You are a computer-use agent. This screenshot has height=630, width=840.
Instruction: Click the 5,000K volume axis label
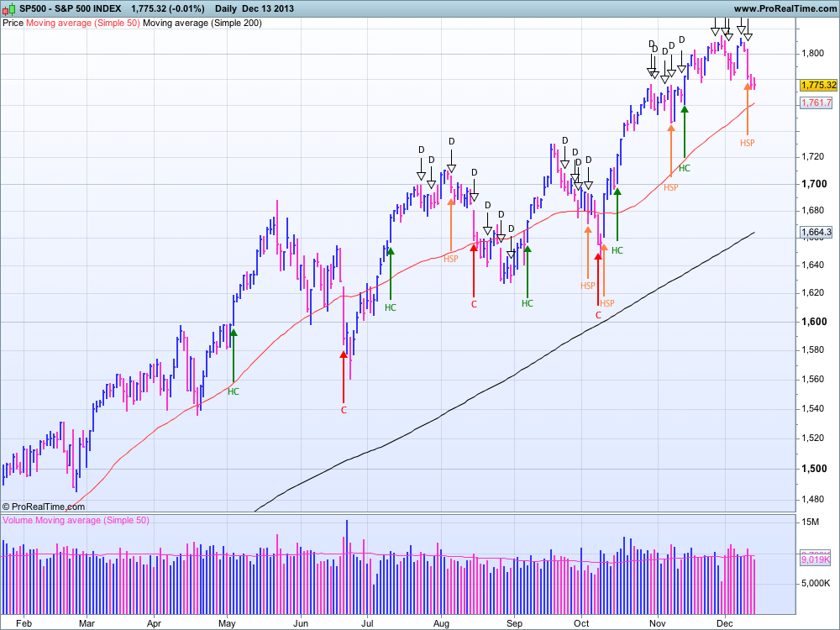(816, 583)
